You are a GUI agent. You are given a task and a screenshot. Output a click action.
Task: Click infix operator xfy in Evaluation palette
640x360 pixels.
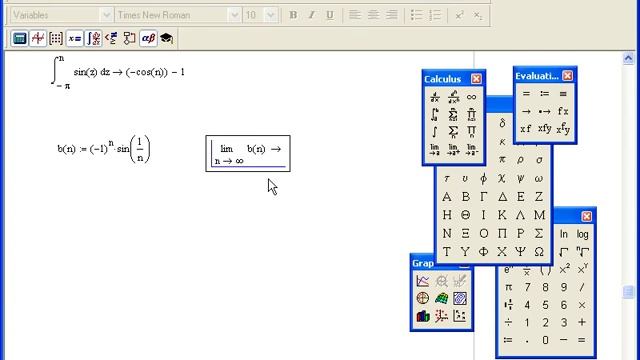(x=544, y=129)
